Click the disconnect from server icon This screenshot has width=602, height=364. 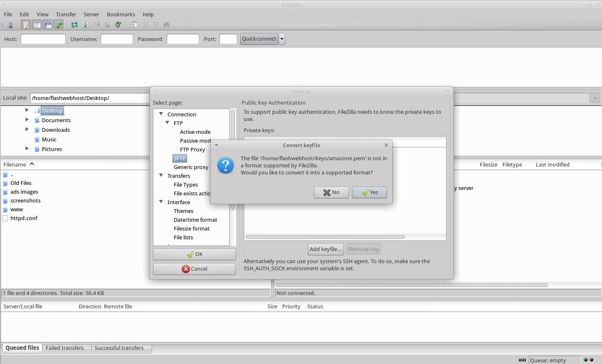[107, 25]
